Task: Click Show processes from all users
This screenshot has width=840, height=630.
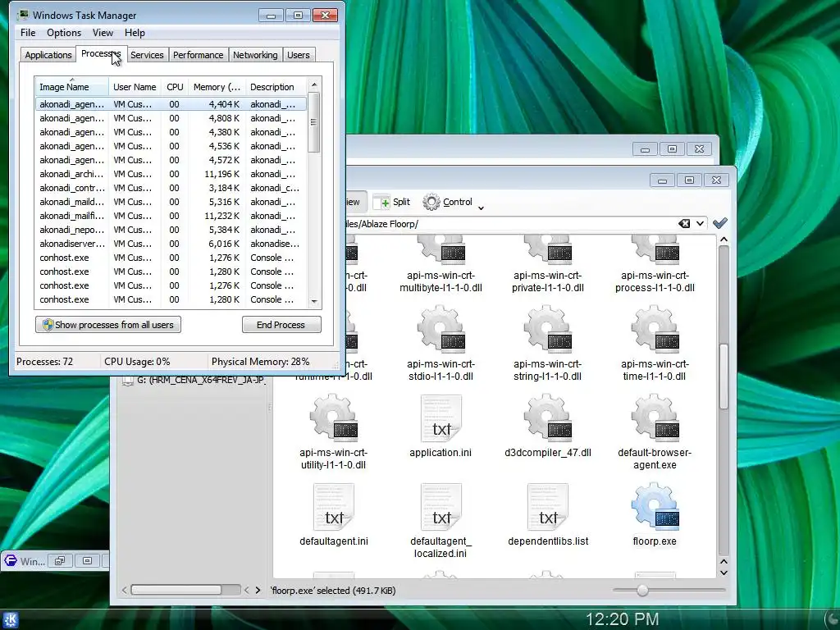Action: pyautogui.click(x=108, y=325)
